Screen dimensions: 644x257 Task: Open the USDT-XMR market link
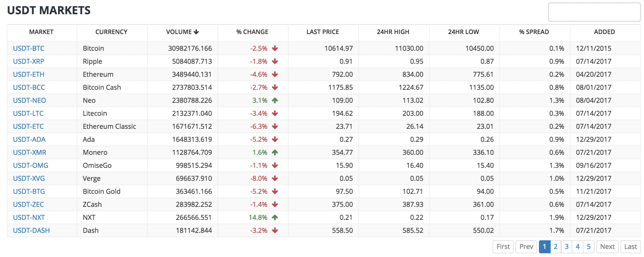[30, 152]
